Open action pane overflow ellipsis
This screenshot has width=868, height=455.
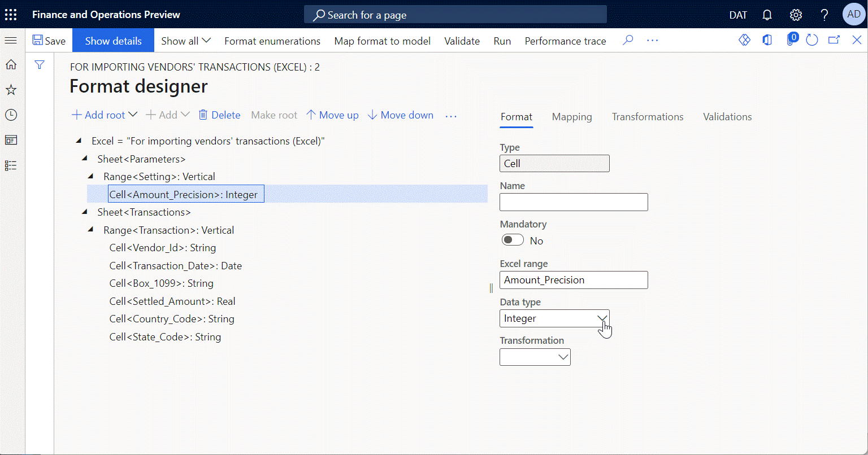653,41
